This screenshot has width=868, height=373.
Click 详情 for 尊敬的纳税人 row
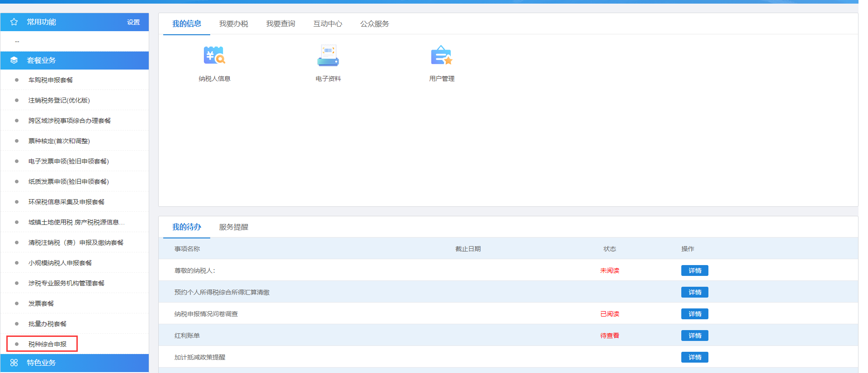695,270
